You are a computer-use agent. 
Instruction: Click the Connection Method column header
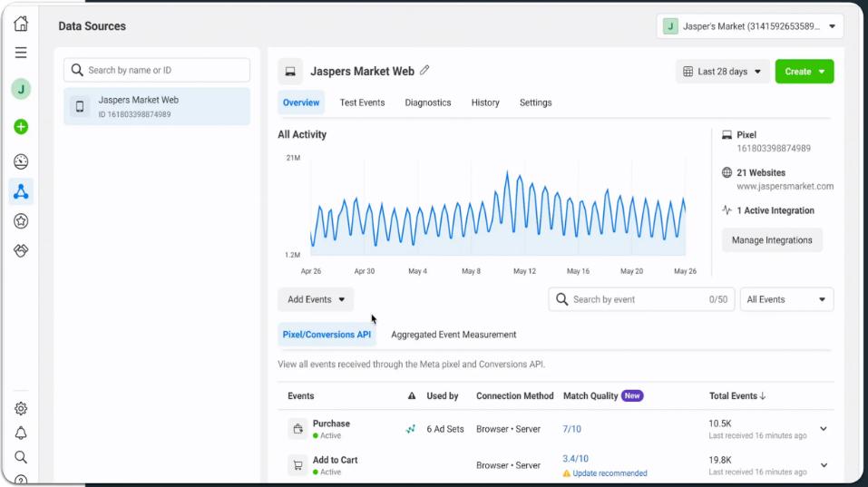point(515,395)
